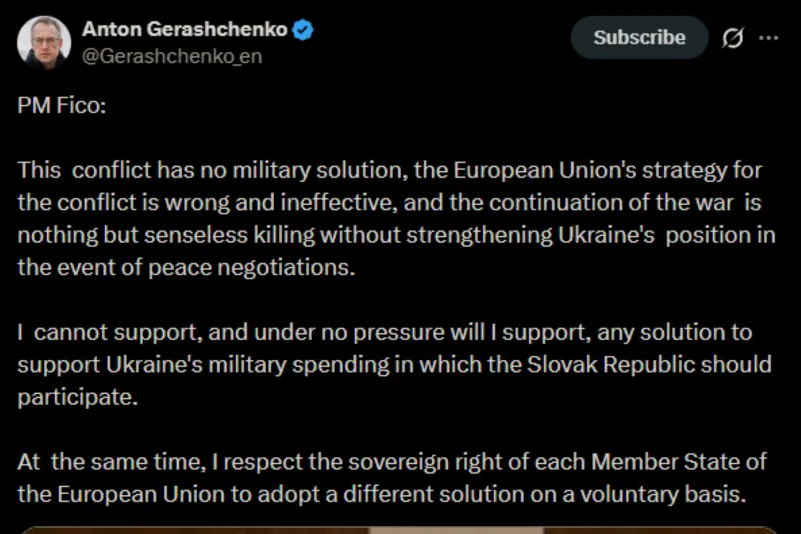Click the paragraph starting 'At the same time'

click(392, 479)
